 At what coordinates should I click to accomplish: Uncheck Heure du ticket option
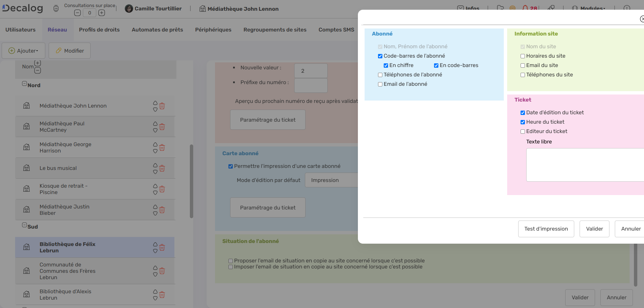[523, 122]
